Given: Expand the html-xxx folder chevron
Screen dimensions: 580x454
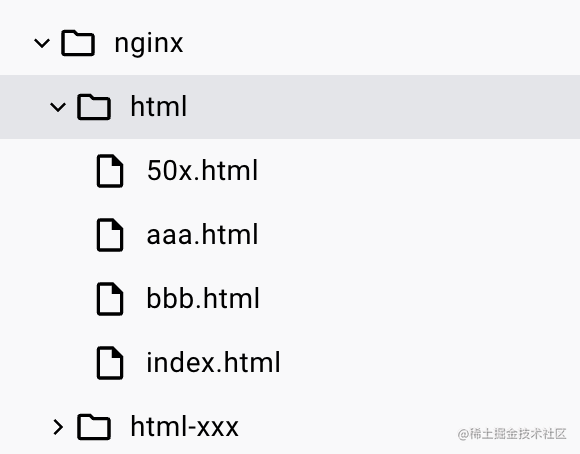Looking at the screenshot, I should tap(58, 427).
